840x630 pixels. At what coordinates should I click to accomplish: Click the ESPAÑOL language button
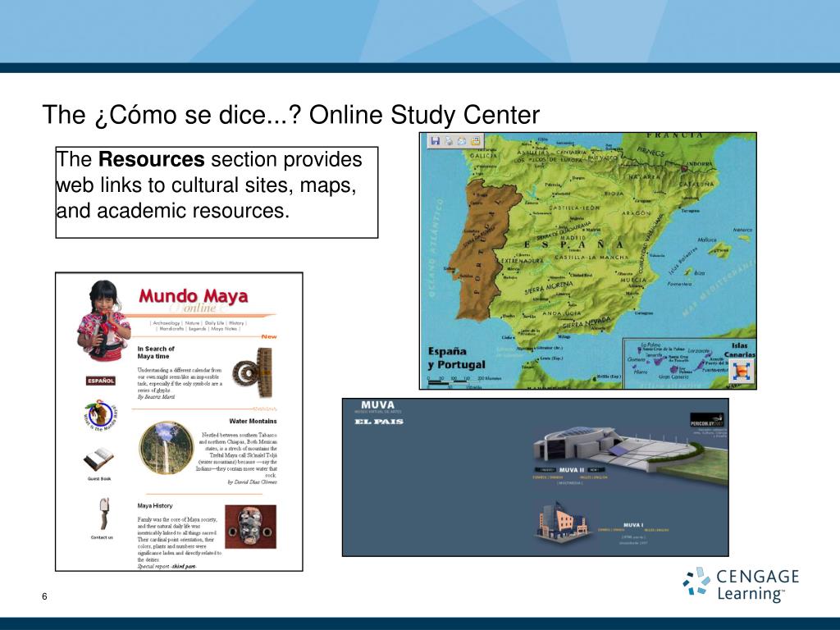coord(101,381)
